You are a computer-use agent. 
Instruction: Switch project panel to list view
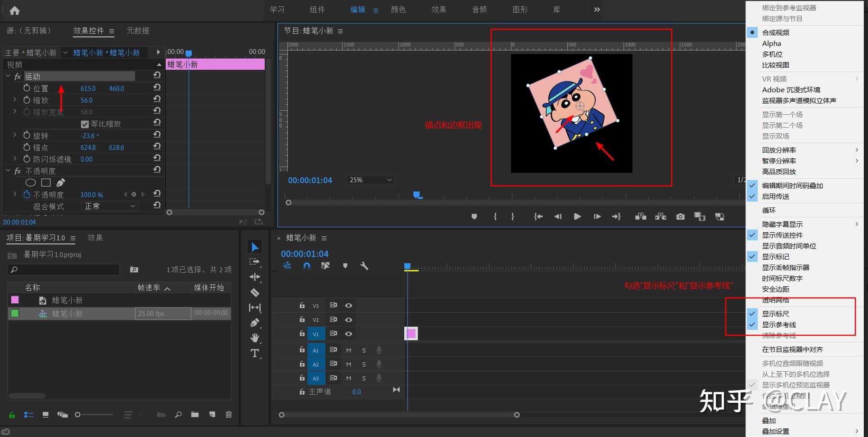coord(28,414)
